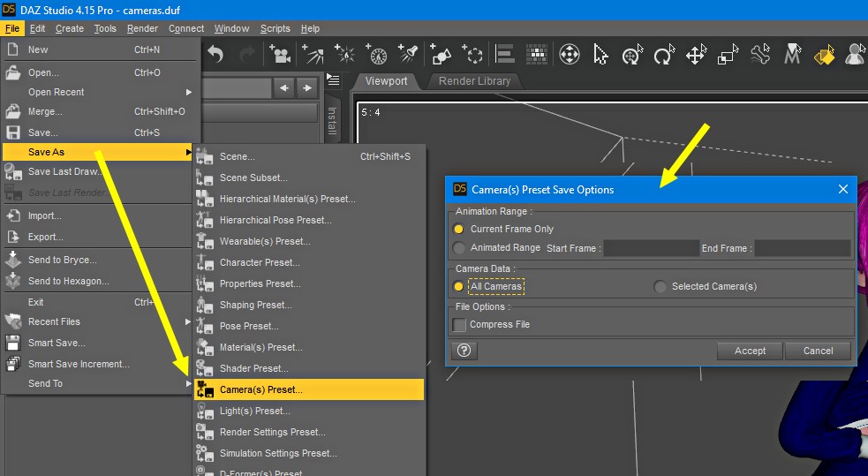Choose Render Settings Preset entry
Viewport: 868px width, 476px height.
(x=309, y=432)
